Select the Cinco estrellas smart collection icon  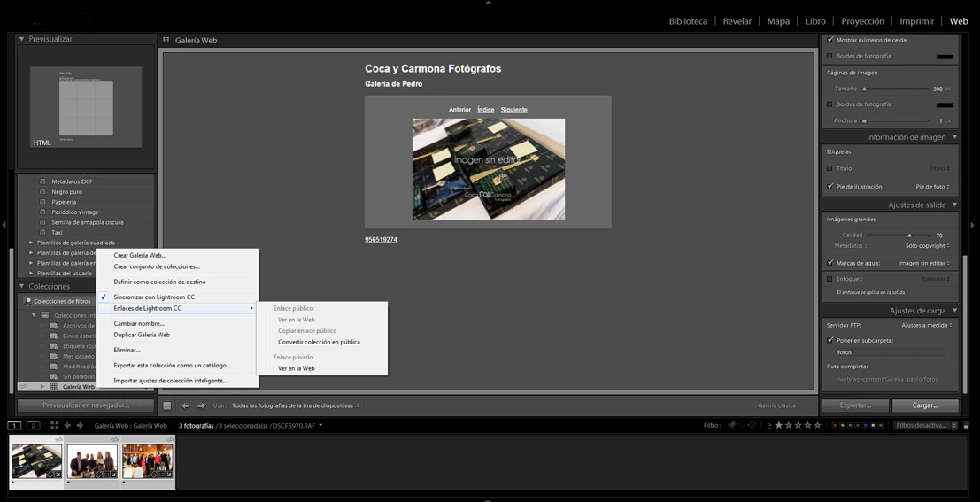pyautogui.click(x=54, y=336)
